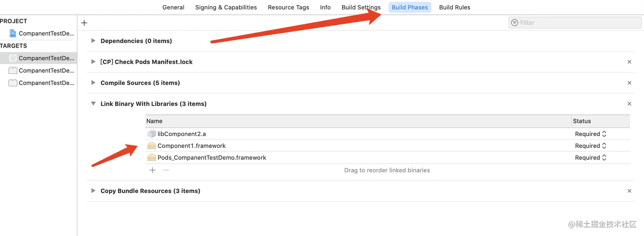Click the add library plus button
The height and width of the screenshot is (236, 644).
click(x=152, y=170)
